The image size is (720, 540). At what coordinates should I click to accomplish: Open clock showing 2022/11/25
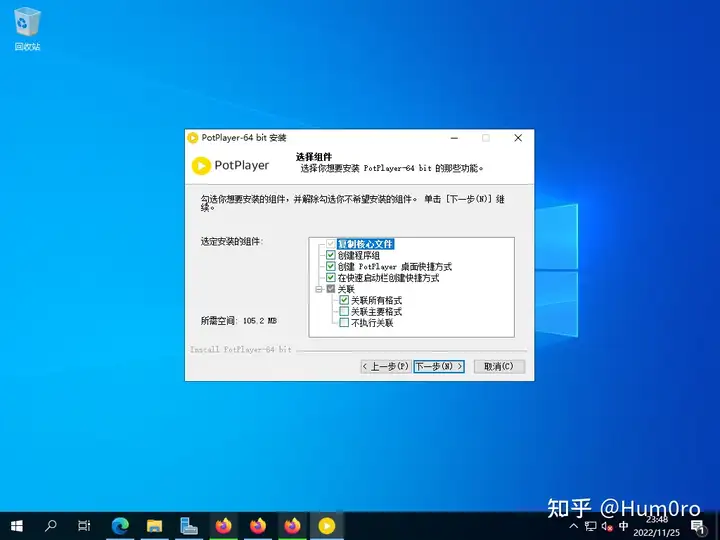pyautogui.click(x=657, y=526)
